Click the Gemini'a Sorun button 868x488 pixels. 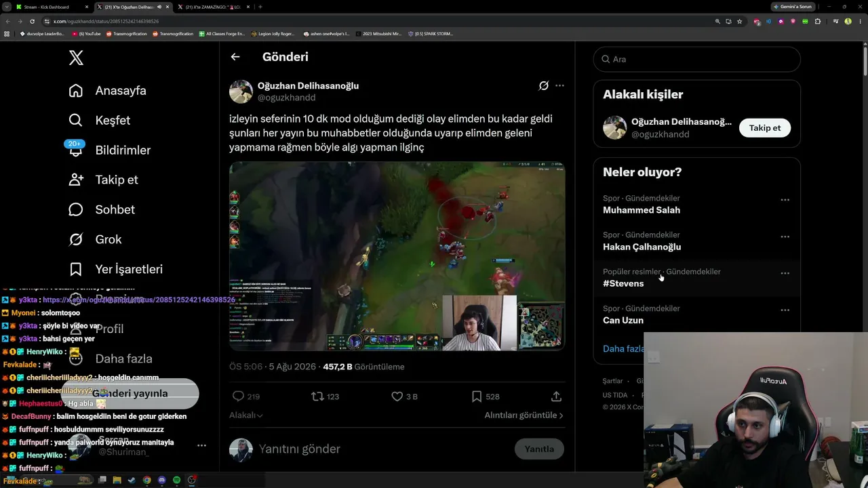(x=792, y=7)
